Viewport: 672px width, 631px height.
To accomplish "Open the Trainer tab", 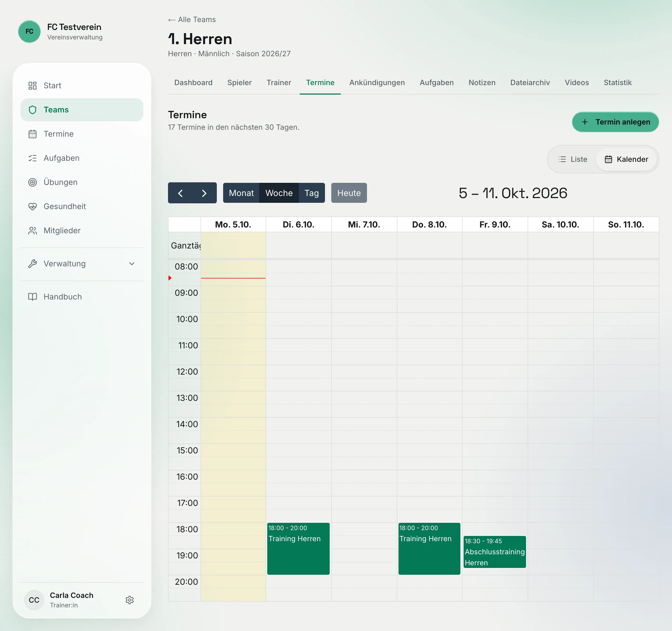I will tap(279, 82).
